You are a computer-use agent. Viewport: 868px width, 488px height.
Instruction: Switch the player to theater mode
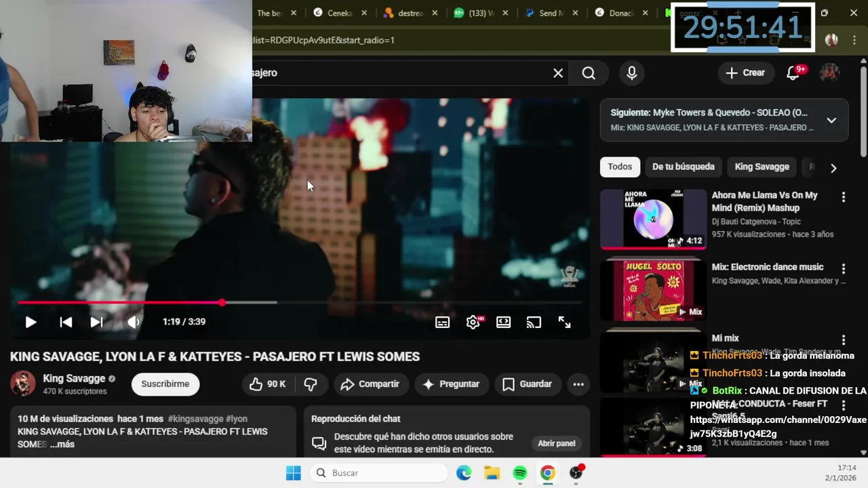(x=503, y=323)
